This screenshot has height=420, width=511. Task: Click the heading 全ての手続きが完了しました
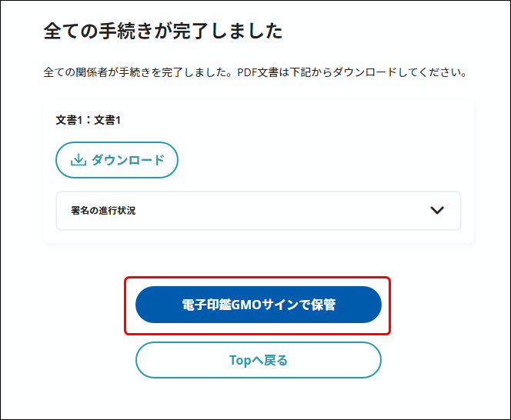163,31
